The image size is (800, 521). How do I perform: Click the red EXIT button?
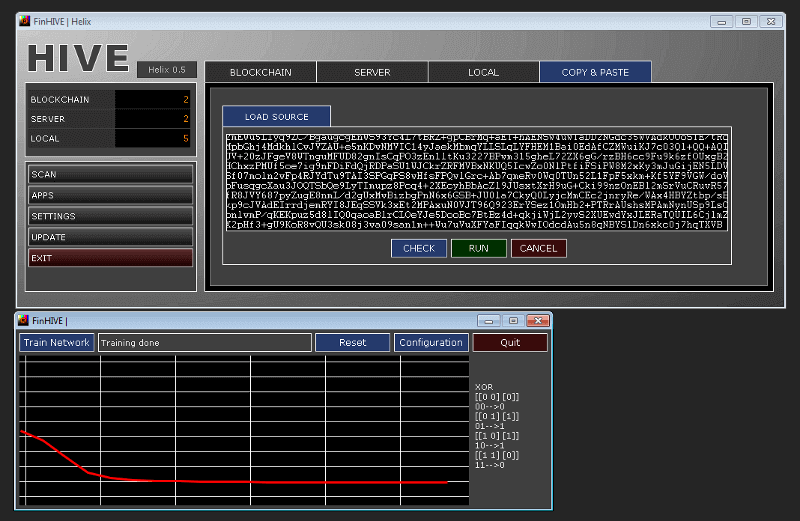[x=111, y=258]
